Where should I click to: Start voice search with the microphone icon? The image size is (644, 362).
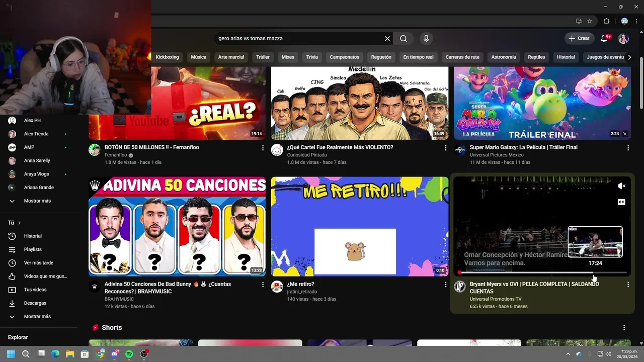[x=426, y=39]
